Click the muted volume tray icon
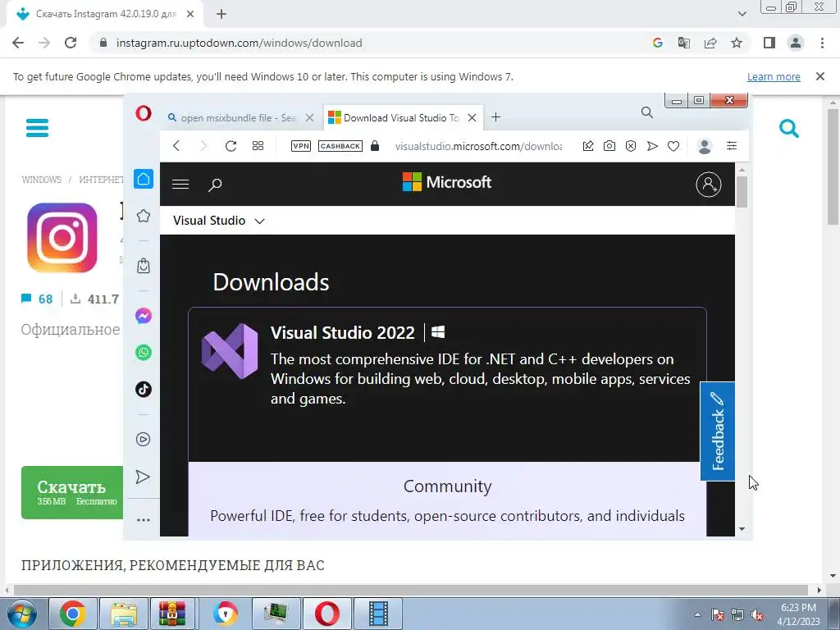Viewport: 840px width, 630px height. tap(757, 614)
